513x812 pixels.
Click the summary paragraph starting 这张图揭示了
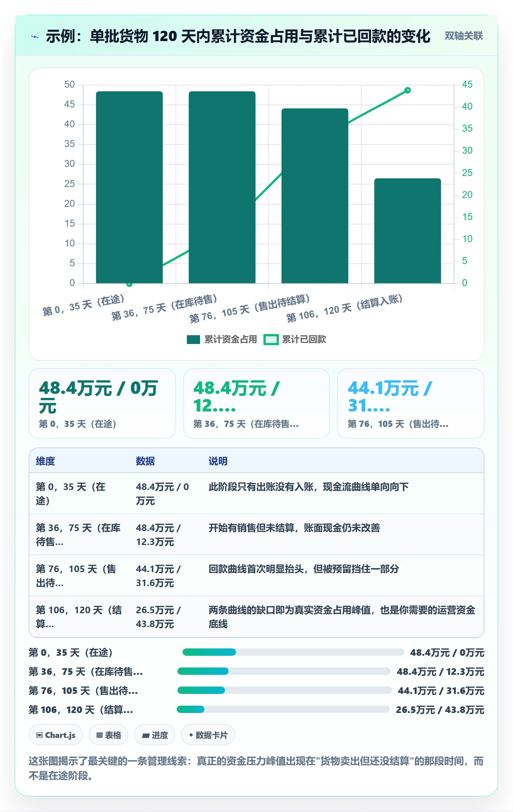(256, 768)
